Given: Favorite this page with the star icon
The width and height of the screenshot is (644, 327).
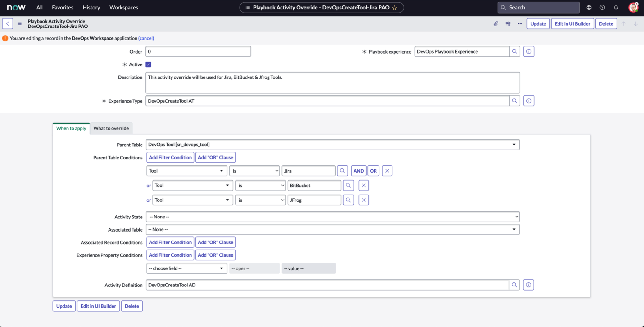Looking at the screenshot, I should pyautogui.click(x=395, y=8).
